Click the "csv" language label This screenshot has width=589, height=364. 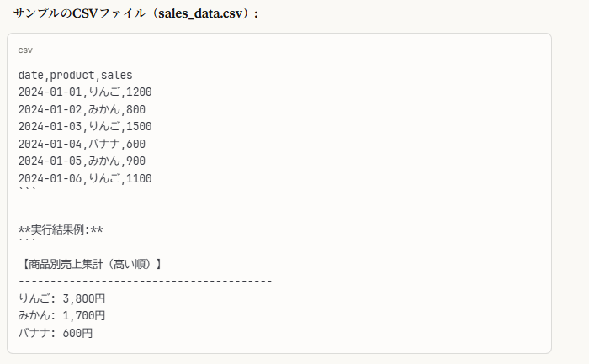coord(25,50)
